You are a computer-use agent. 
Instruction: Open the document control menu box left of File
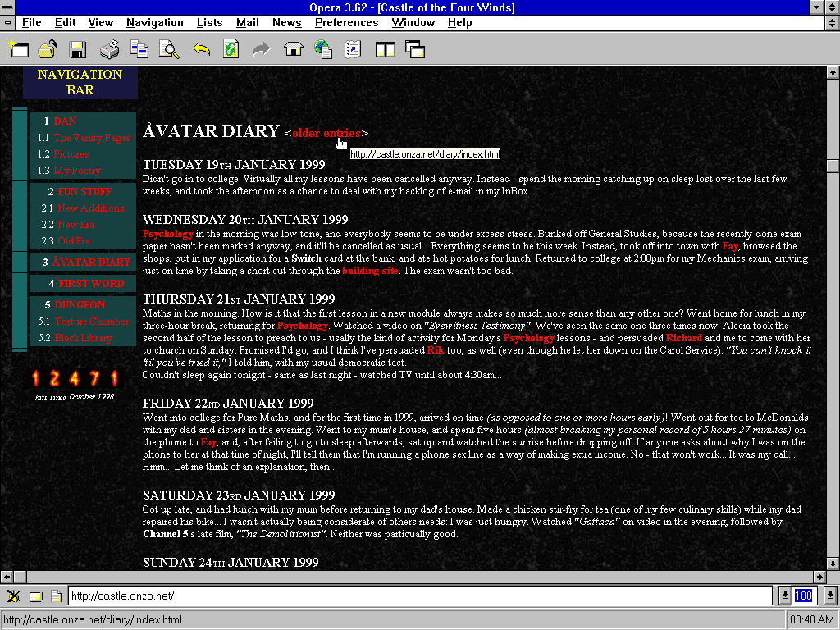(7, 23)
